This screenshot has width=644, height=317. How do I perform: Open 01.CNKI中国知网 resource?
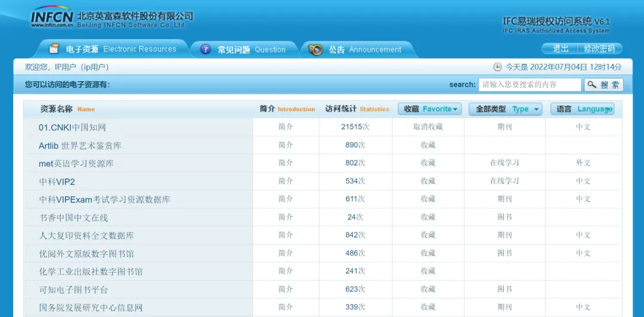[72, 128]
